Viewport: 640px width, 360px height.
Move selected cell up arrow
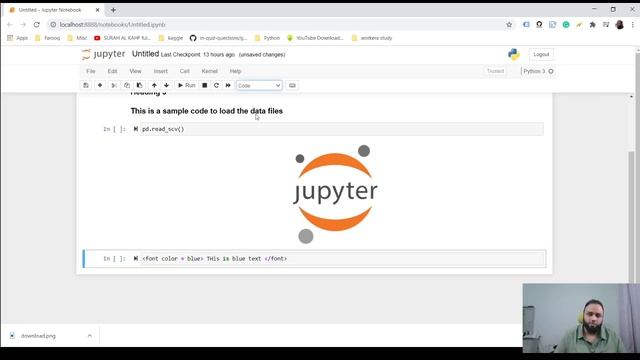pyautogui.click(x=154, y=85)
